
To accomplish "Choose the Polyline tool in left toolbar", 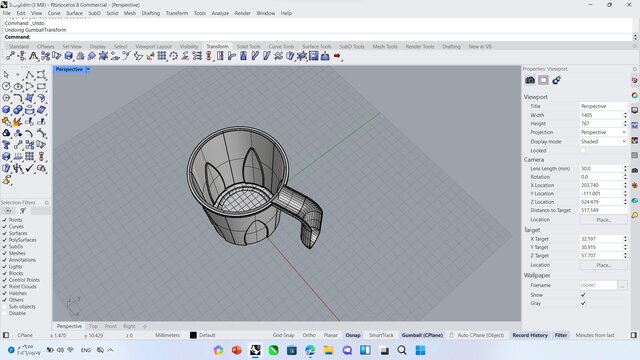I will point(29,75).
